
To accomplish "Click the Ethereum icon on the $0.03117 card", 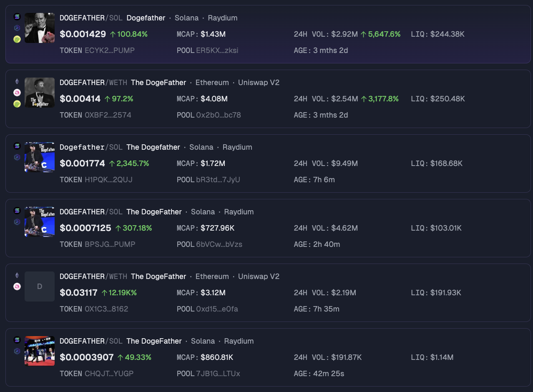I will [17, 276].
